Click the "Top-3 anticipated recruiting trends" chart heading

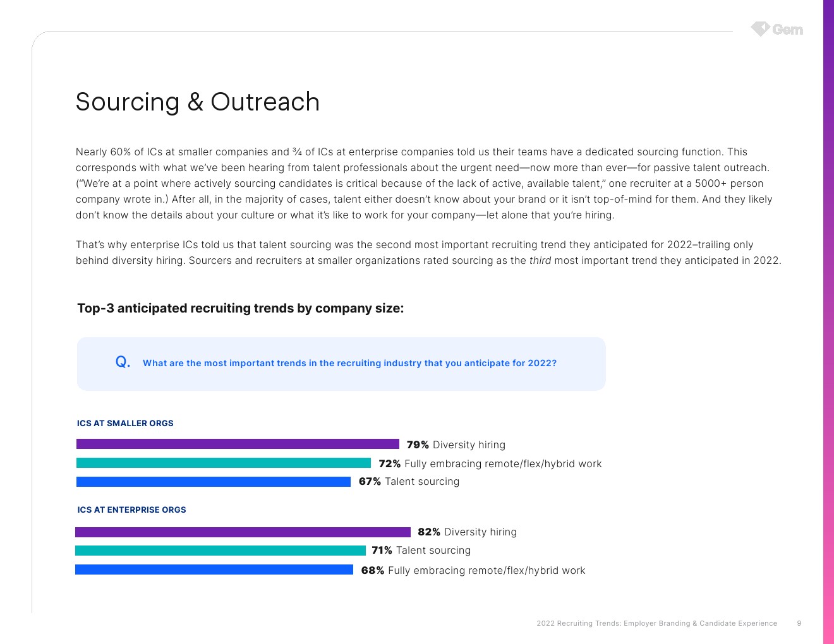pyautogui.click(x=240, y=308)
